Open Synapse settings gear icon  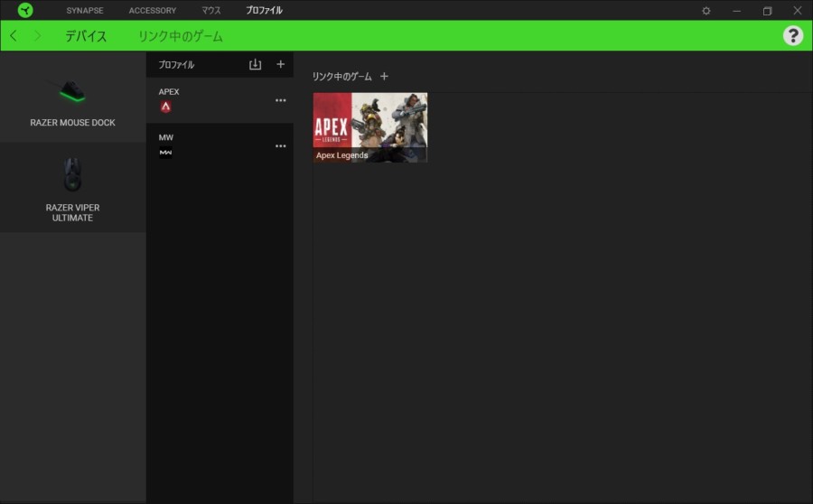[706, 11]
